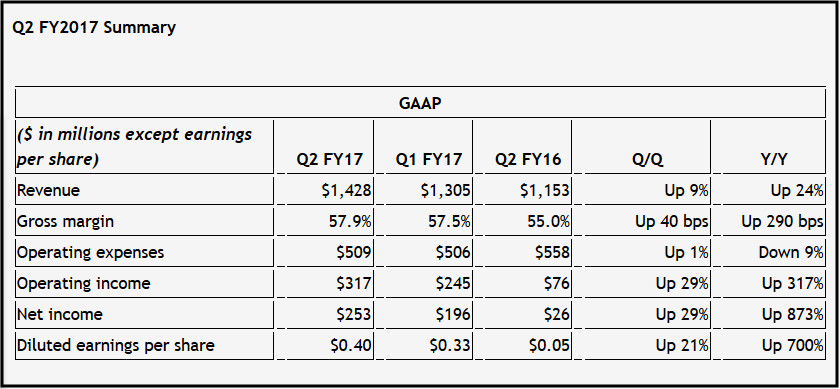Click the Gross margin row label
The image size is (840, 389).
click(x=65, y=222)
